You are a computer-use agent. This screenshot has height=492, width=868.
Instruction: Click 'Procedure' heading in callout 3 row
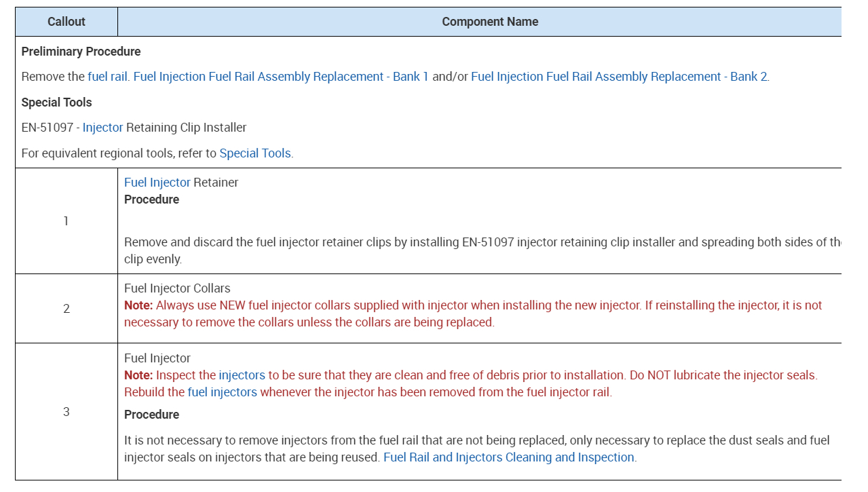151,415
